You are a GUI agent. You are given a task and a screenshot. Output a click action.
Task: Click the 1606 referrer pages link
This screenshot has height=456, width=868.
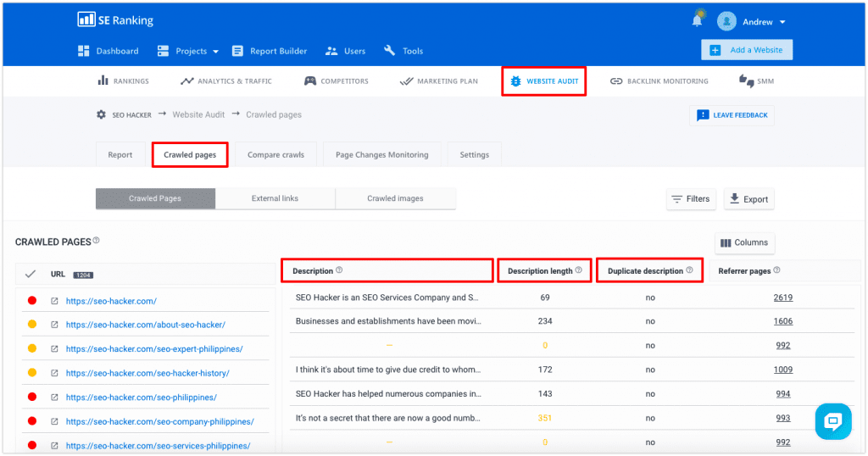coord(782,321)
